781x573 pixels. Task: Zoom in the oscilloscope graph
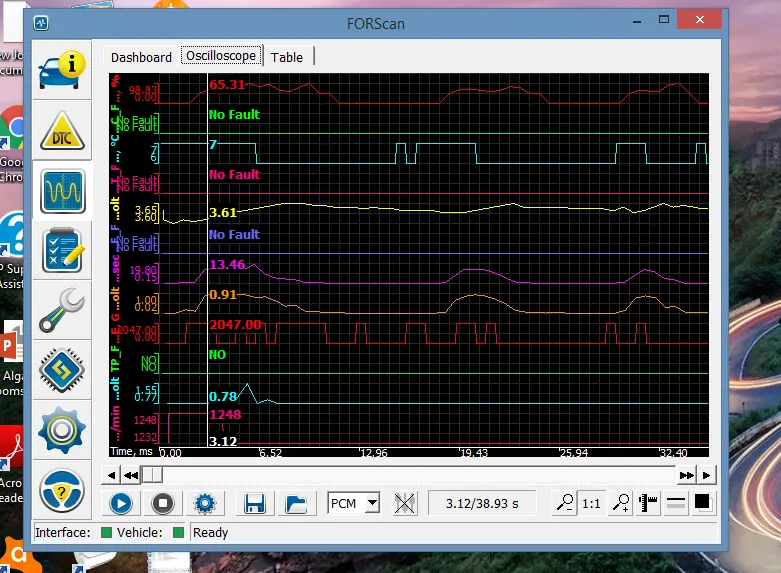[621, 503]
